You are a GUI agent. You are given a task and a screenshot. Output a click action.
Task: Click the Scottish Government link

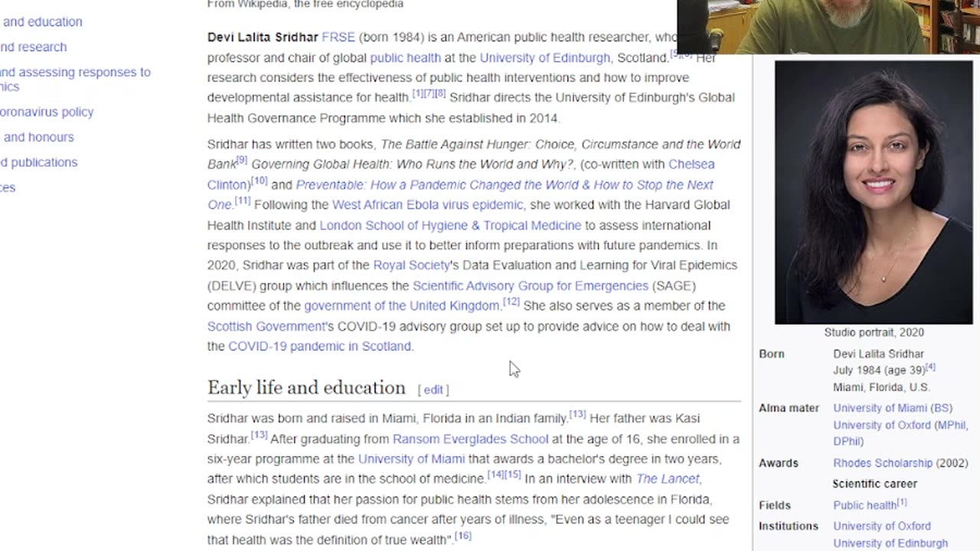click(x=266, y=326)
